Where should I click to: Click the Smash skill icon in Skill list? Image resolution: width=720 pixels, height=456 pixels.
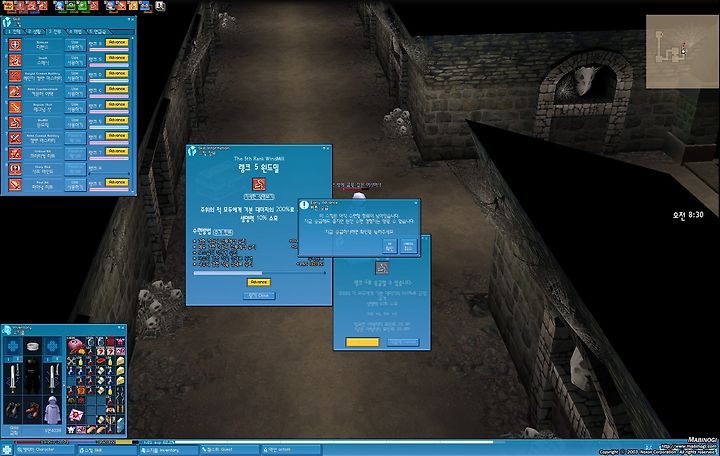(15, 60)
